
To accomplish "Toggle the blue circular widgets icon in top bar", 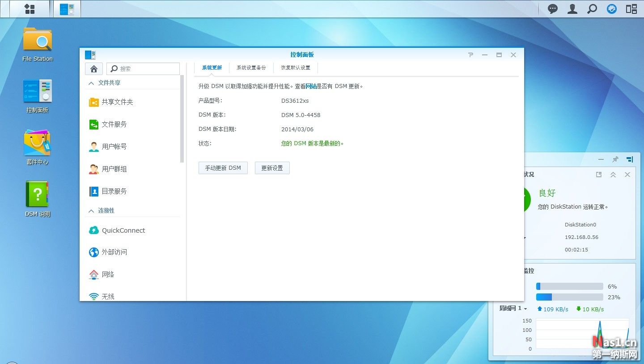I will [611, 9].
